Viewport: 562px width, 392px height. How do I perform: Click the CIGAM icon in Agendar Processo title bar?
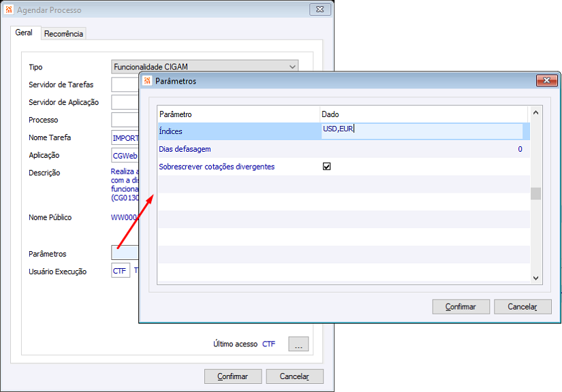9,10
